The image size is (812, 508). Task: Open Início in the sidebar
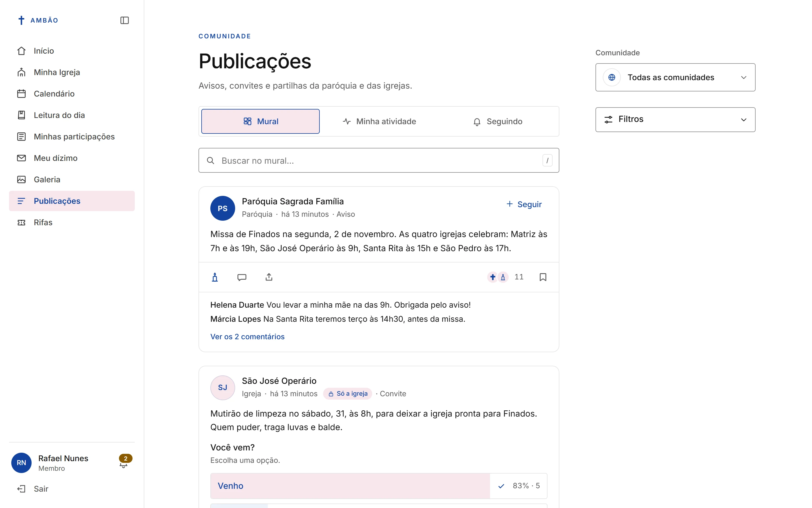(x=72, y=51)
